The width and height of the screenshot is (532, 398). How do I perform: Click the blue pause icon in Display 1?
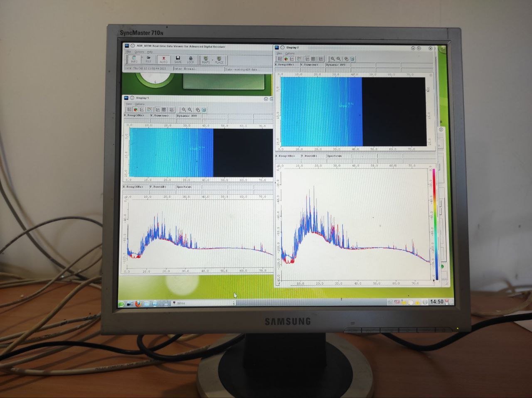tap(204, 110)
